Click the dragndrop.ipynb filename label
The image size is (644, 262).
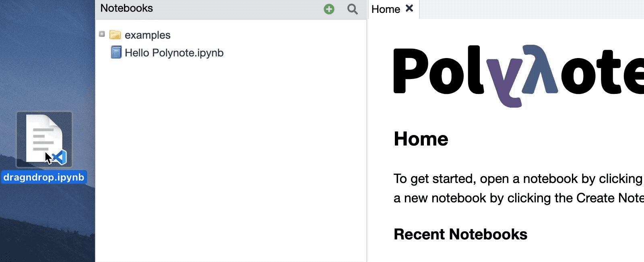point(44,177)
